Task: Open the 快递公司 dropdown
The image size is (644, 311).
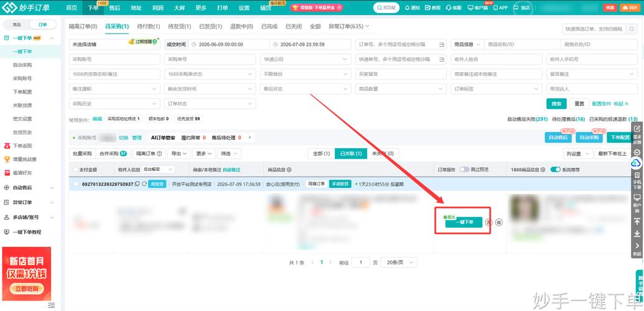Action: [x=306, y=60]
